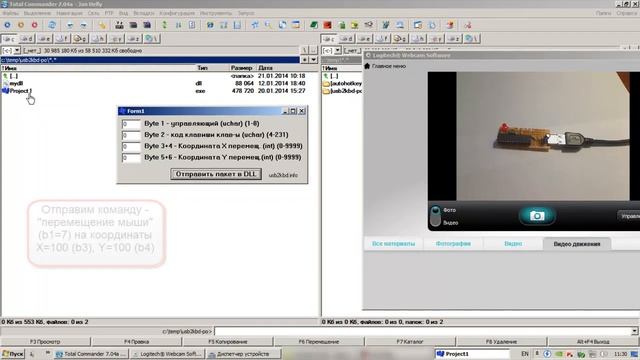The height and width of the screenshot is (360, 640).
Task: Click Отправить пакет в DLL button
Action: click(x=216, y=174)
